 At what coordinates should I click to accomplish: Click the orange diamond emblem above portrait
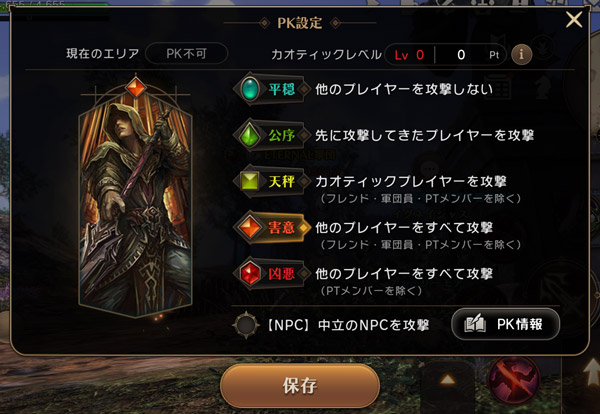136,87
